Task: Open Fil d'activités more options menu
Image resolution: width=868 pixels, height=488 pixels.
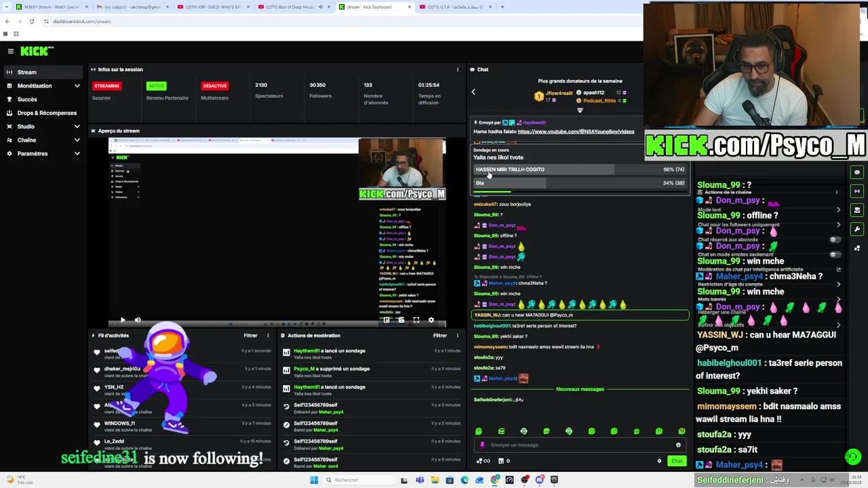Action: [x=268, y=335]
